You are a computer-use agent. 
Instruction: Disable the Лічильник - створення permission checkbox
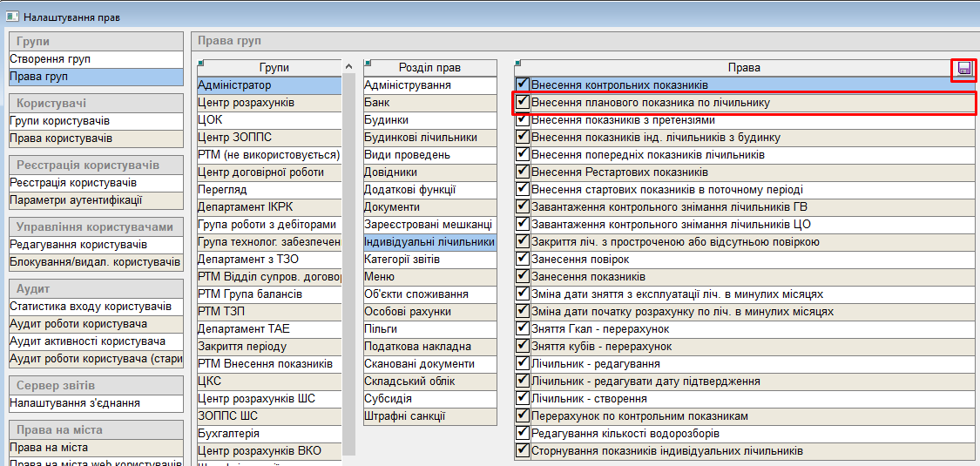(x=523, y=399)
